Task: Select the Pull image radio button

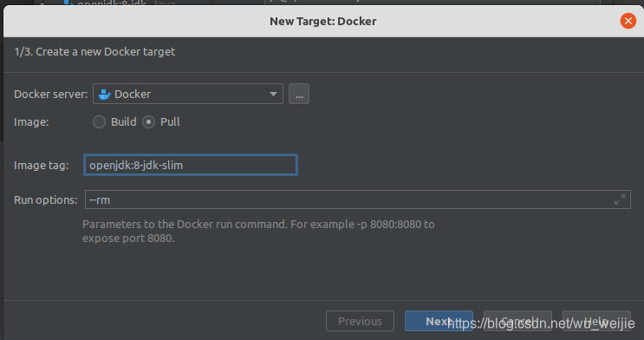Action: coord(149,122)
